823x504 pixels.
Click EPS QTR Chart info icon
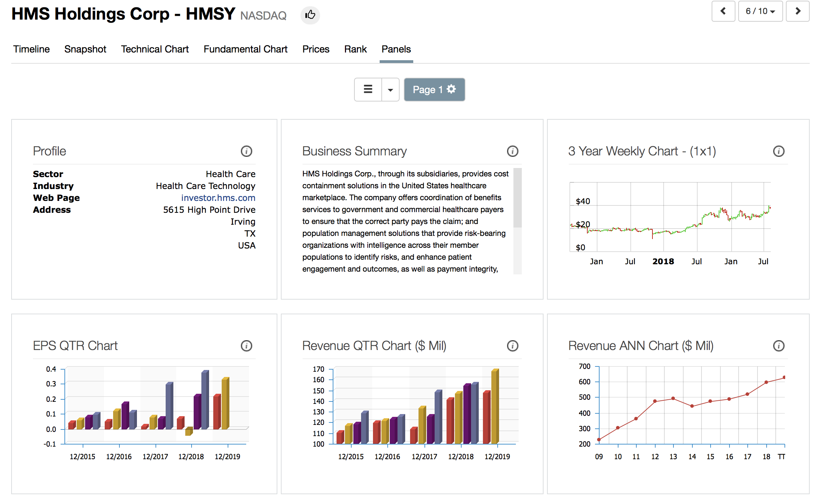tap(246, 346)
